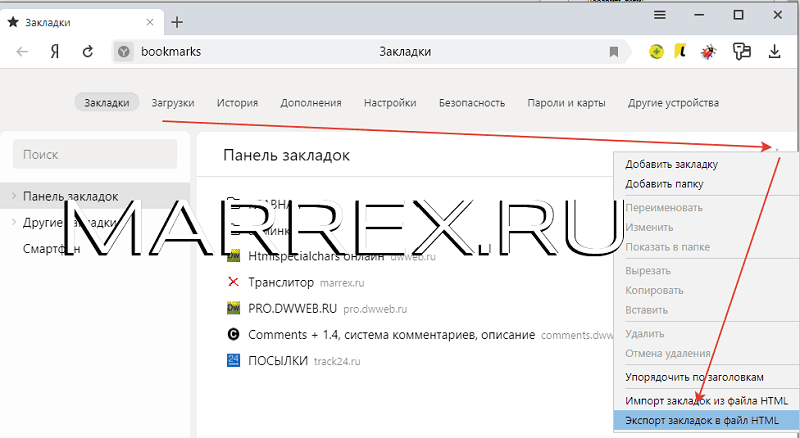Open the ПОСЫЛКИ bookmark

point(278,361)
